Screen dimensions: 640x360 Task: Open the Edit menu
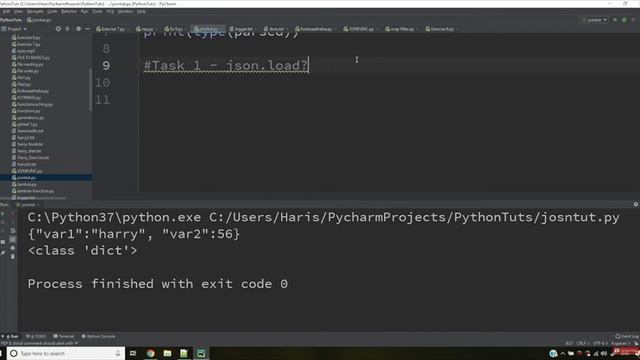pyautogui.click(x=6, y=11)
